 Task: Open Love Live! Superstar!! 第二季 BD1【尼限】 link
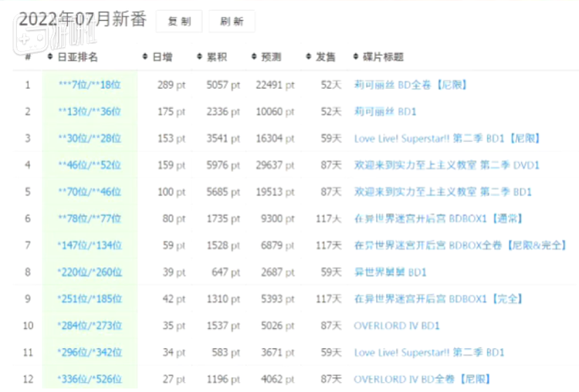click(x=447, y=138)
